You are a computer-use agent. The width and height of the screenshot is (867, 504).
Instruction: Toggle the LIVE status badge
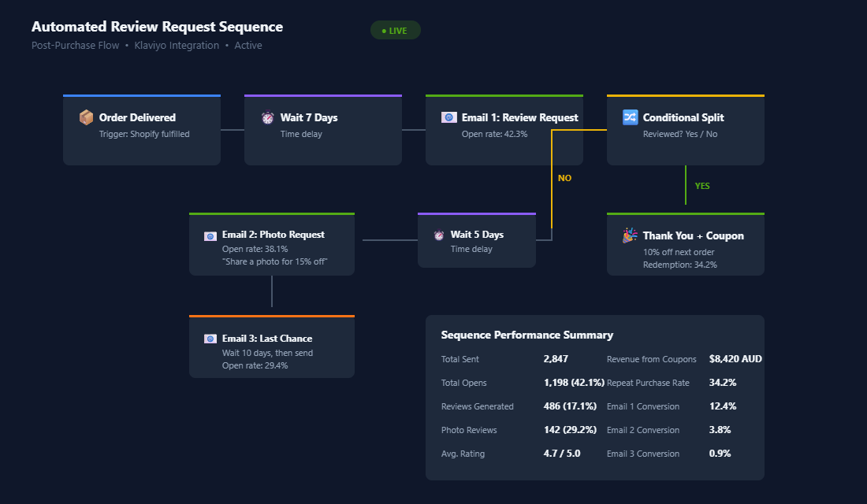(395, 29)
